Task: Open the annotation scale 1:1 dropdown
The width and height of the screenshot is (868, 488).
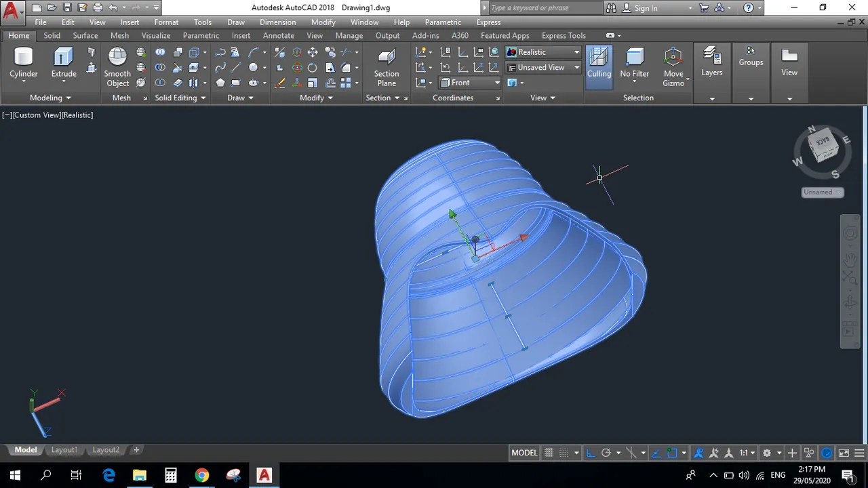Action: pyautogui.click(x=747, y=453)
